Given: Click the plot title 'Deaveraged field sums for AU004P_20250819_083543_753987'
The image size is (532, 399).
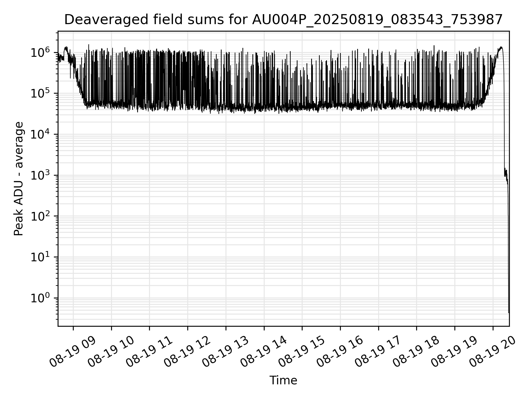Looking at the screenshot, I should (x=283, y=20).
